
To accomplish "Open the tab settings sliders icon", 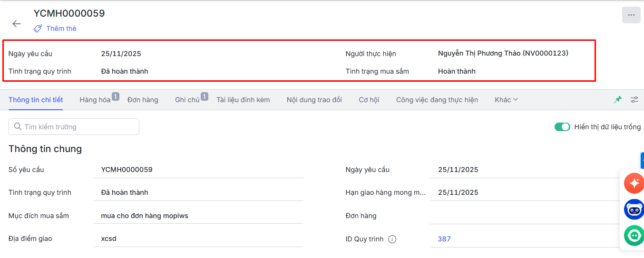I will point(634,100).
